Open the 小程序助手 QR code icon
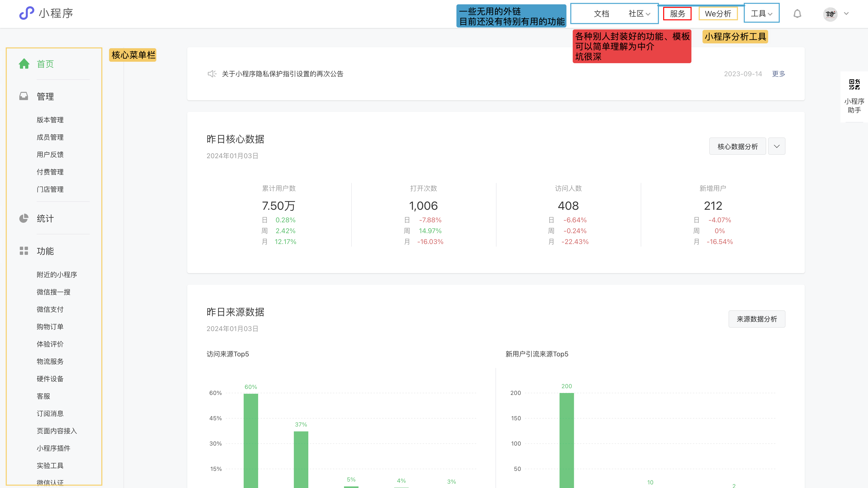Image resolution: width=868 pixels, height=488 pixels. point(854,85)
